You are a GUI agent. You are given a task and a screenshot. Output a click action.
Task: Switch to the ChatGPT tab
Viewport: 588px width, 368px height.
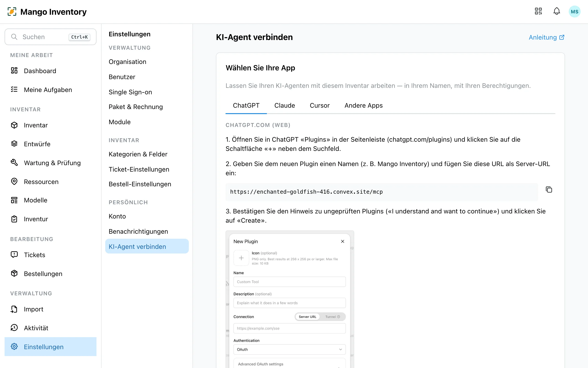click(246, 106)
